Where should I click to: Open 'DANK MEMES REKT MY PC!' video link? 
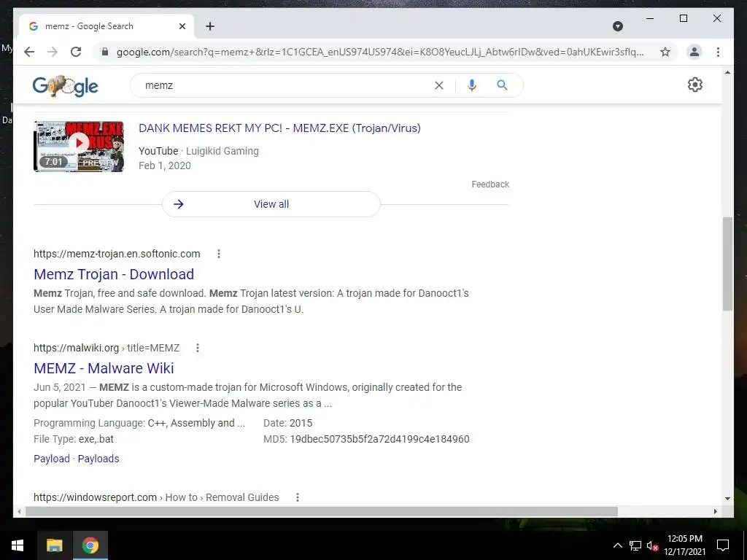coord(279,128)
